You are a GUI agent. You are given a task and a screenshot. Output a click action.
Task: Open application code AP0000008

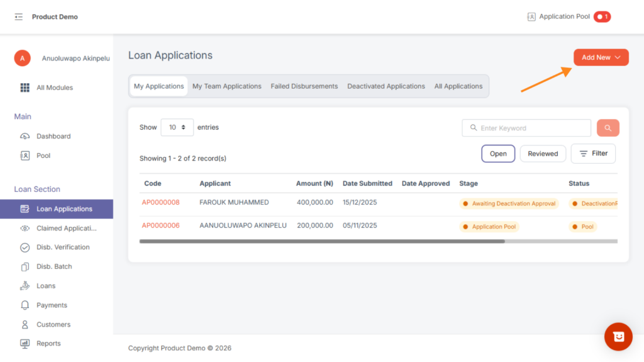point(160,203)
